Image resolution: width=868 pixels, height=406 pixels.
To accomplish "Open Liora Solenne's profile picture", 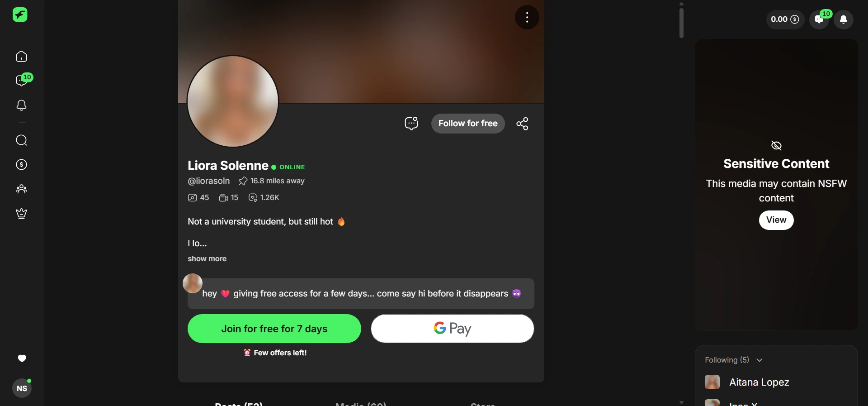I will point(233,101).
